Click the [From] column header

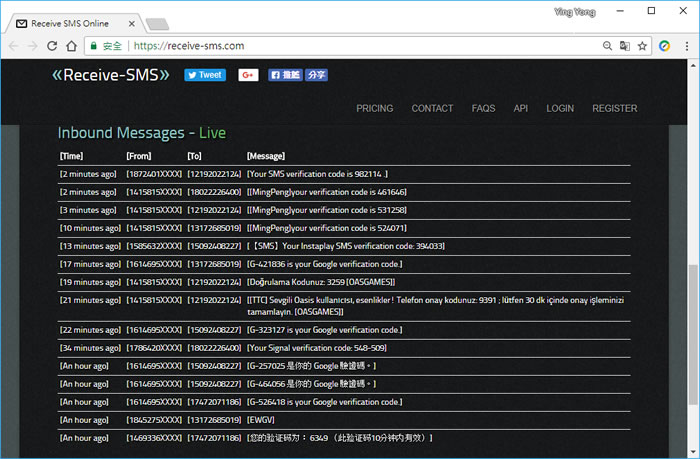click(139, 156)
